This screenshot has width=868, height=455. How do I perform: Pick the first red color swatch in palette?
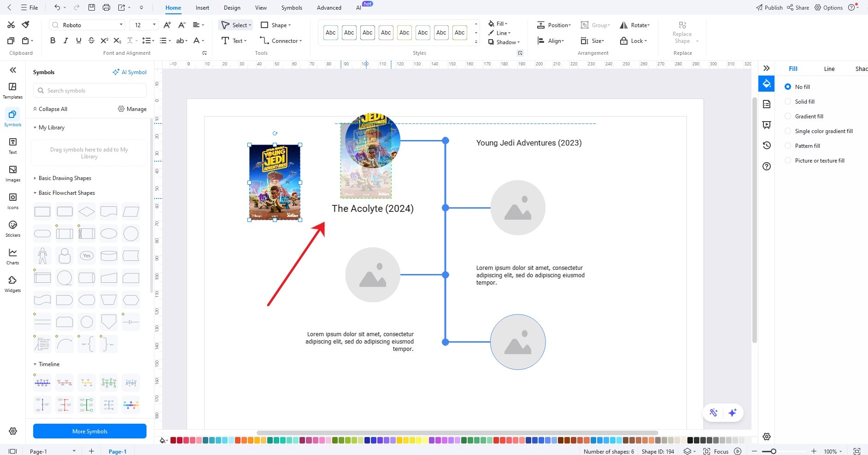173,440
